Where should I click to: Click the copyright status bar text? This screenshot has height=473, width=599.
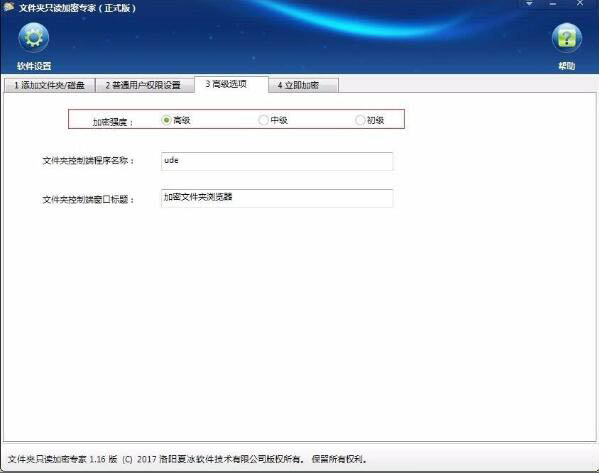click(188, 459)
